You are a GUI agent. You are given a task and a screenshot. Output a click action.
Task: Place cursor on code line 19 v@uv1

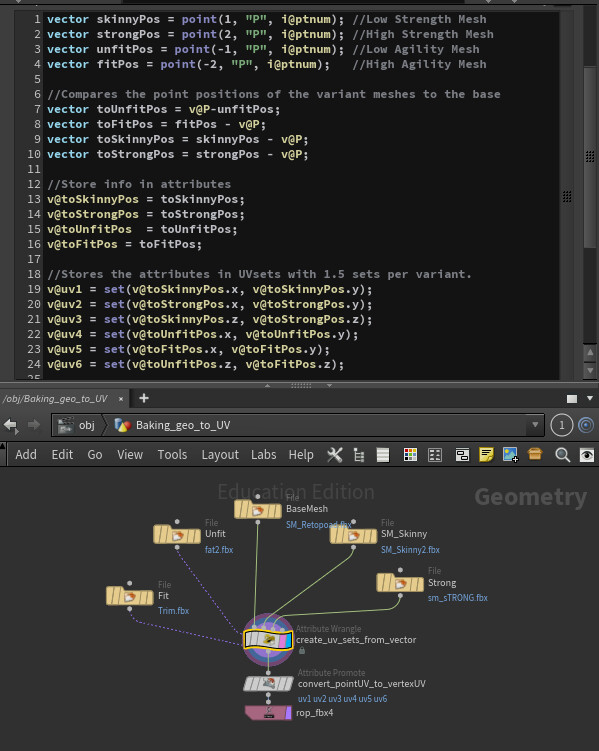click(209, 289)
